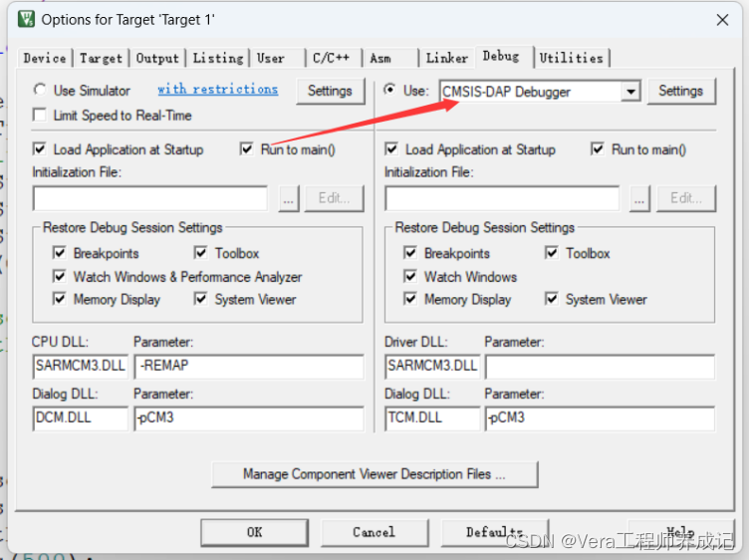
Task: Enable Limit Speed to Real-Time checkbox
Action: click(40, 115)
